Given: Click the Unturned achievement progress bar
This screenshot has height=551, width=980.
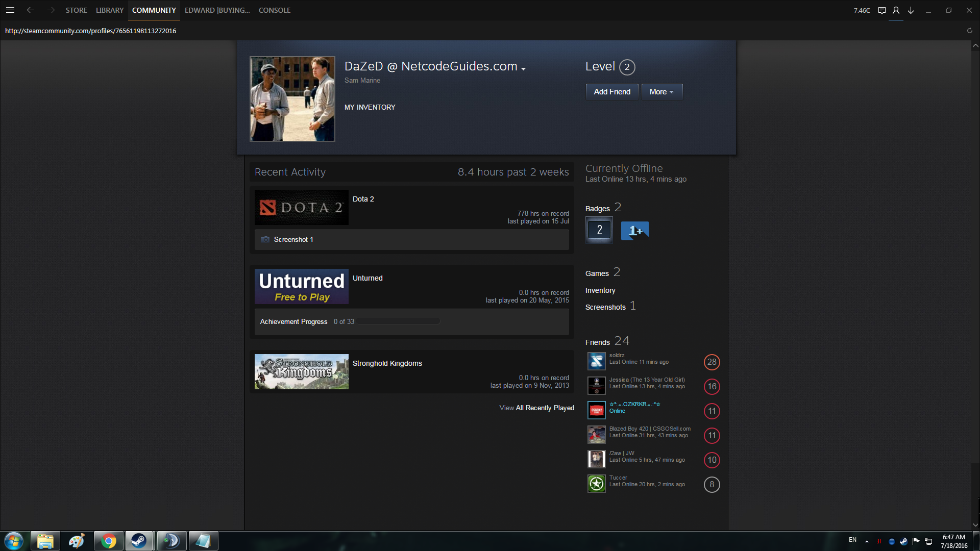Looking at the screenshot, I should [x=398, y=321].
